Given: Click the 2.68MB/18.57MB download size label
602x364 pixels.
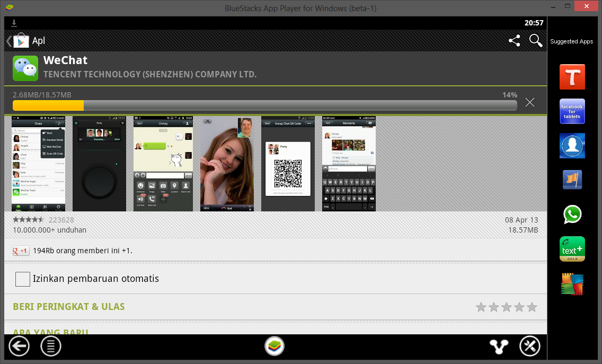Looking at the screenshot, I should pos(42,95).
